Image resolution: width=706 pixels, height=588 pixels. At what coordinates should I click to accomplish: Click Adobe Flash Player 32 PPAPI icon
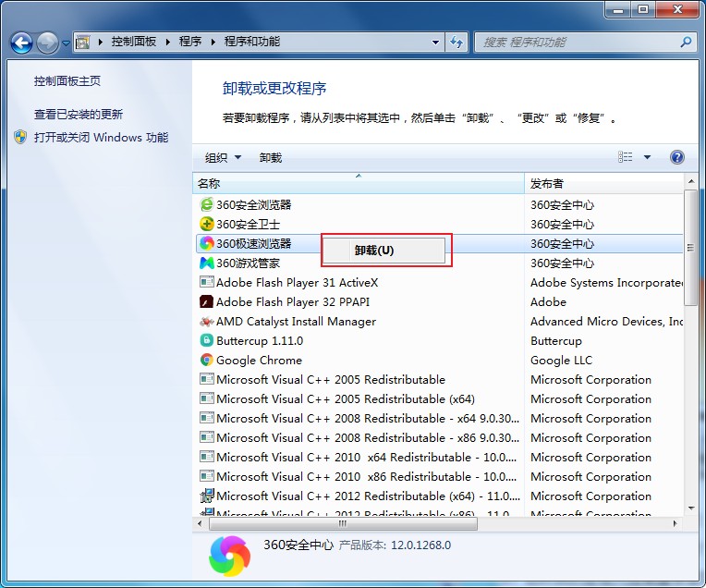(x=207, y=301)
